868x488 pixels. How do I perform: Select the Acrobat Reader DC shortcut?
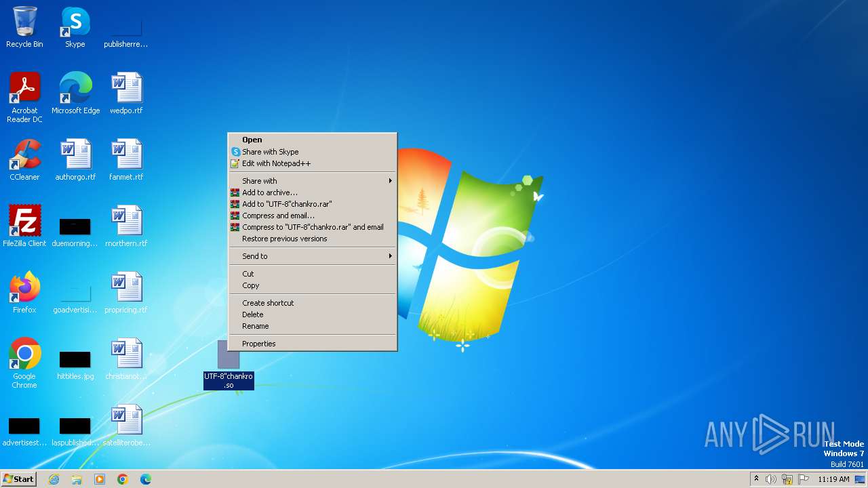(x=24, y=97)
